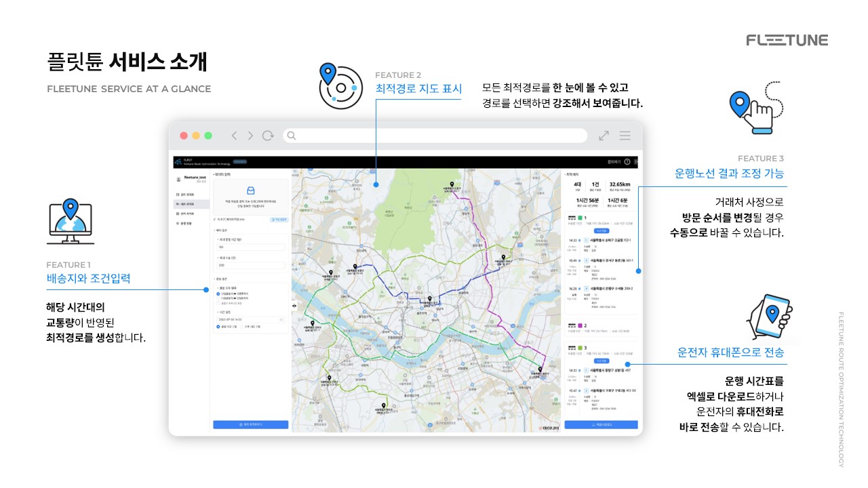Collapse the 데이터 입력 section header
Viewport: 868px width, 488px height.
pos(222,175)
